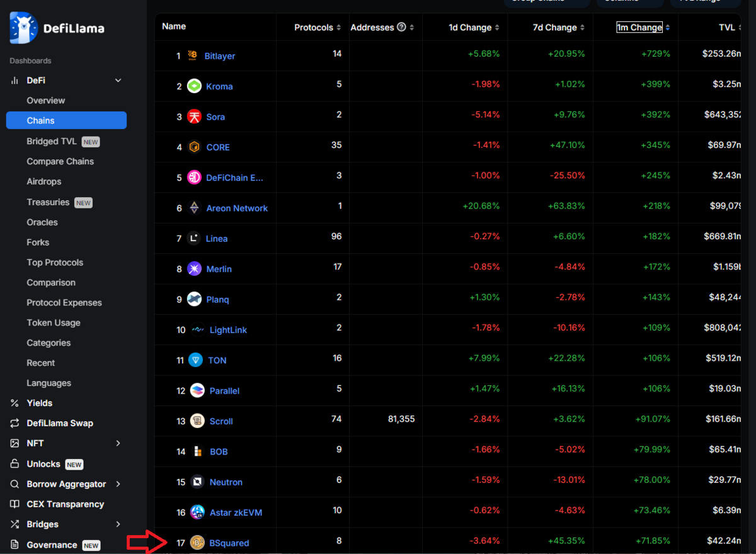Sort table by Protocols column arrows
This screenshot has height=554, width=756.
pyautogui.click(x=339, y=28)
